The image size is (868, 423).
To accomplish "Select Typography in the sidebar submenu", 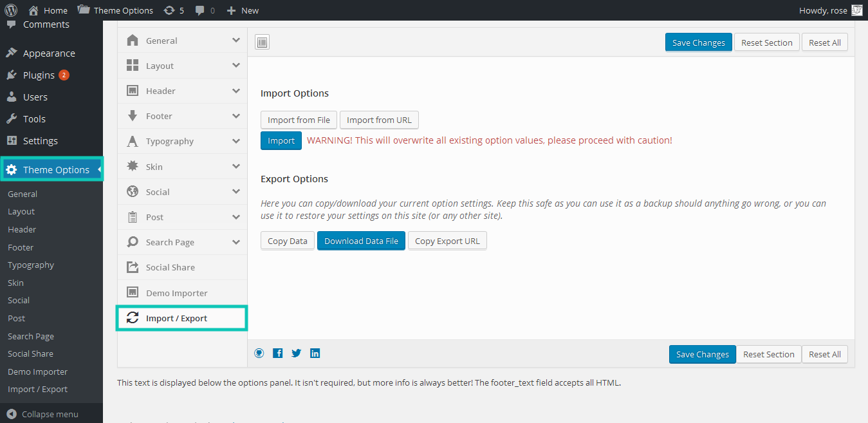I will pos(31,265).
